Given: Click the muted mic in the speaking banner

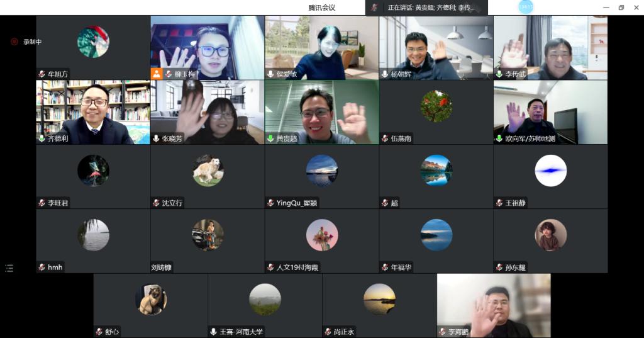Looking at the screenshot, I should (x=375, y=8).
